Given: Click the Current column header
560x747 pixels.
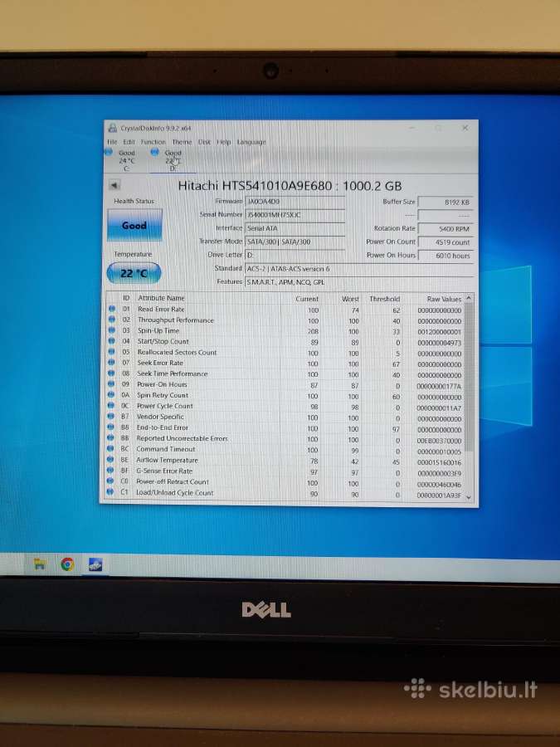Looking at the screenshot, I should point(307,299).
